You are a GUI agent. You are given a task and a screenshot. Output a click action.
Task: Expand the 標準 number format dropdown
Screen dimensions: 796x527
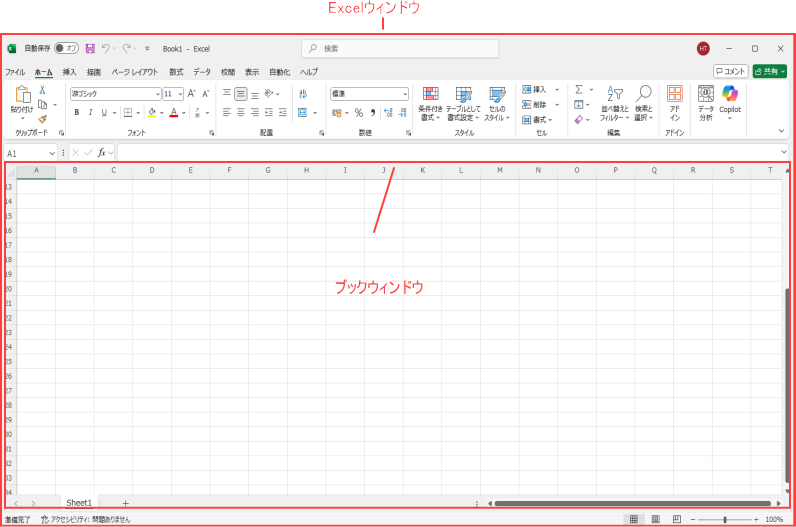[404, 94]
